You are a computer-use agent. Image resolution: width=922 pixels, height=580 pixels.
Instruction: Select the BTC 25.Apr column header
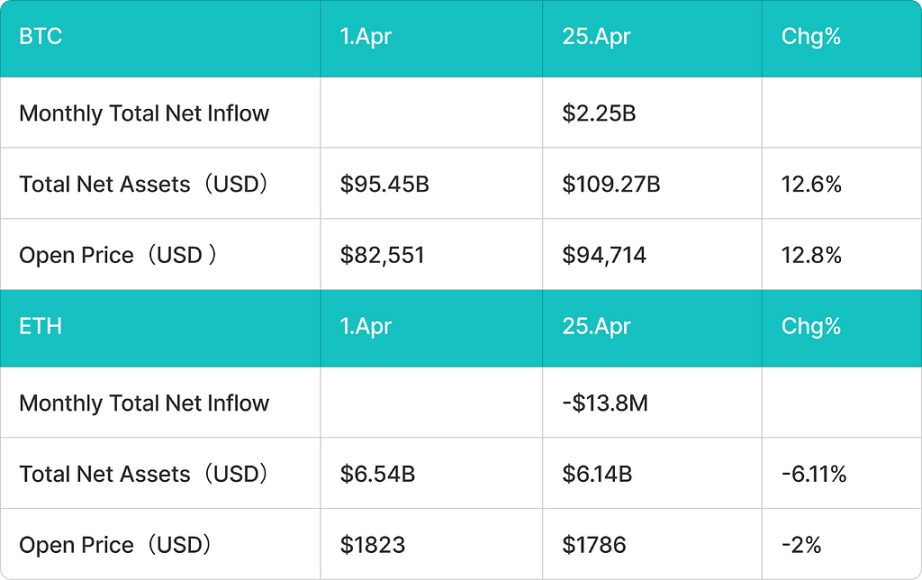coord(652,38)
